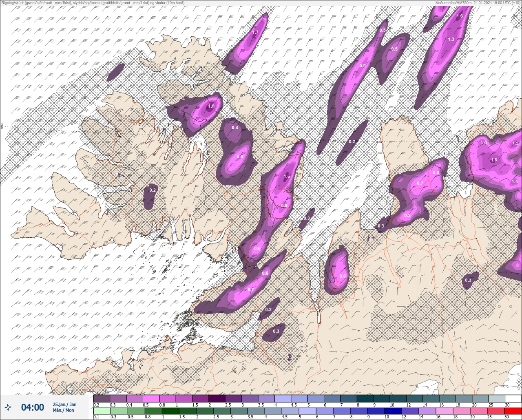Click the 04:00 forecast time label
The height and width of the screenshot is (420, 522).
click(32, 407)
